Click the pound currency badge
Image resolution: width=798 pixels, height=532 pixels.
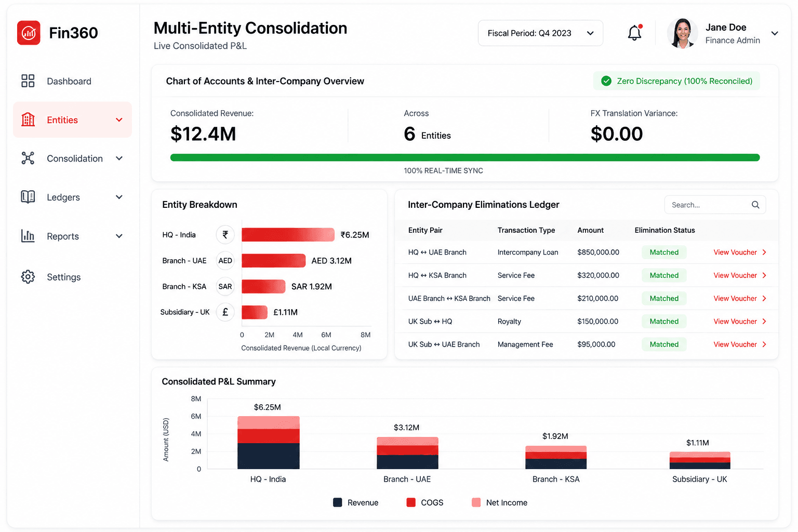pyautogui.click(x=225, y=312)
